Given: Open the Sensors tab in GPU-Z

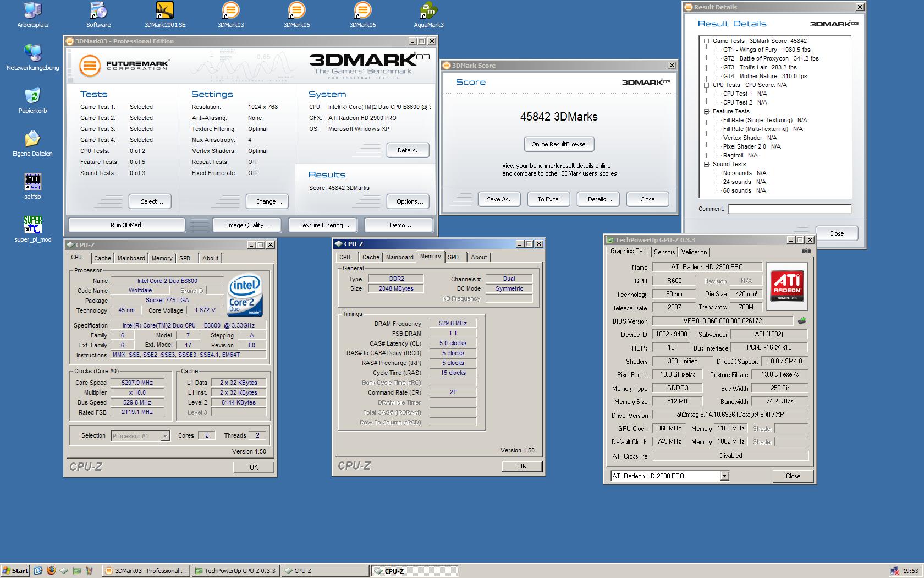Looking at the screenshot, I should [664, 252].
